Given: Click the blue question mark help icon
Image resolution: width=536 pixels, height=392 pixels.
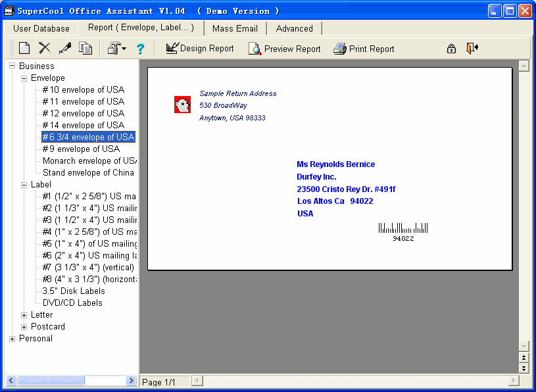Looking at the screenshot, I should (140, 48).
